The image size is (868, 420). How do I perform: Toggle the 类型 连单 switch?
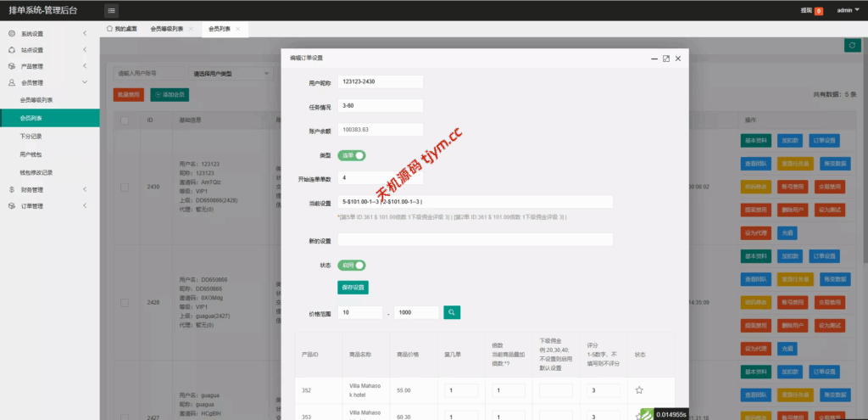click(x=352, y=155)
